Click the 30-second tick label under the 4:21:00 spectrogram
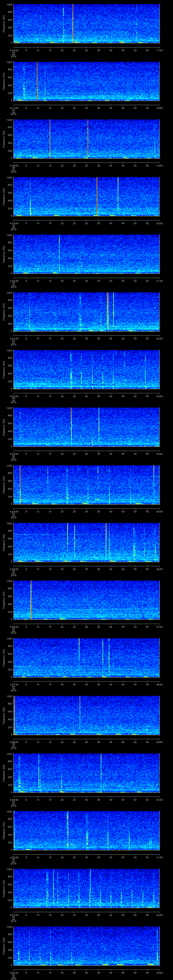This screenshot has width=173, height=980. point(86,339)
